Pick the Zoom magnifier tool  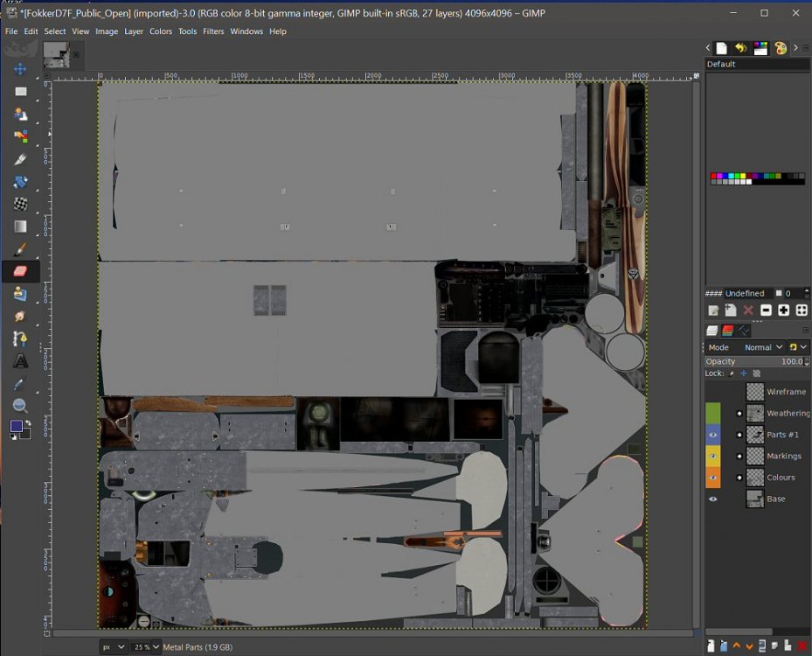click(20, 406)
